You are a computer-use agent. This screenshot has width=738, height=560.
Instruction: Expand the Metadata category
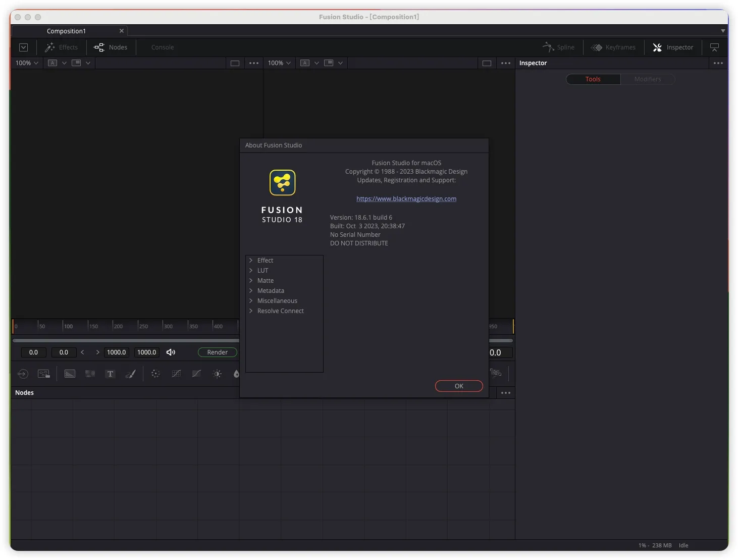[x=250, y=291]
